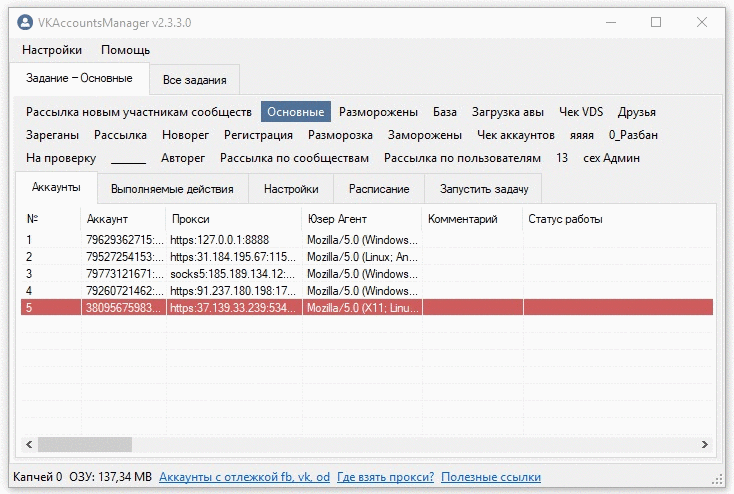Click the right arrow of horizontal scrollbar

coord(705,444)
